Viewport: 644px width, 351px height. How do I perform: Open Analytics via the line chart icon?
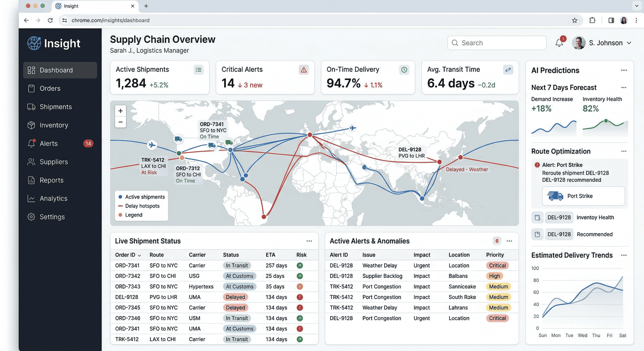coord(31,198)
